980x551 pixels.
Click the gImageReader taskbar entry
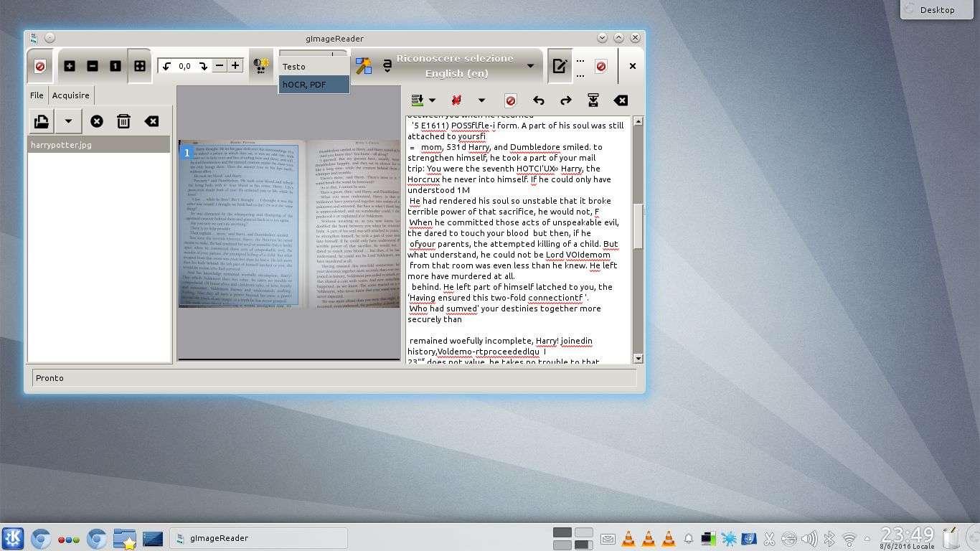pos(258,538)
